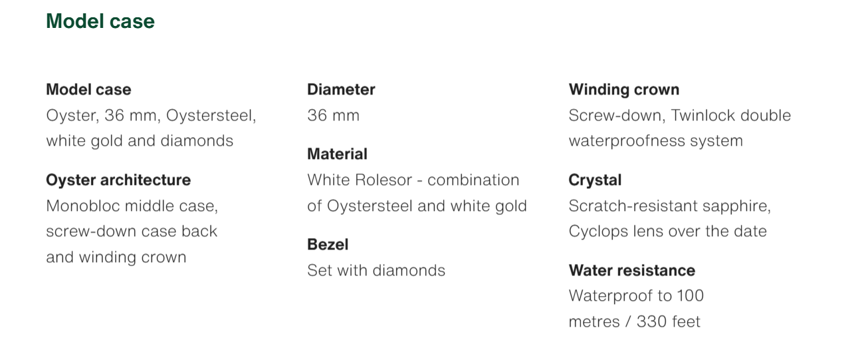
Task: Select the Winding crown heading label
Action: 624,90
